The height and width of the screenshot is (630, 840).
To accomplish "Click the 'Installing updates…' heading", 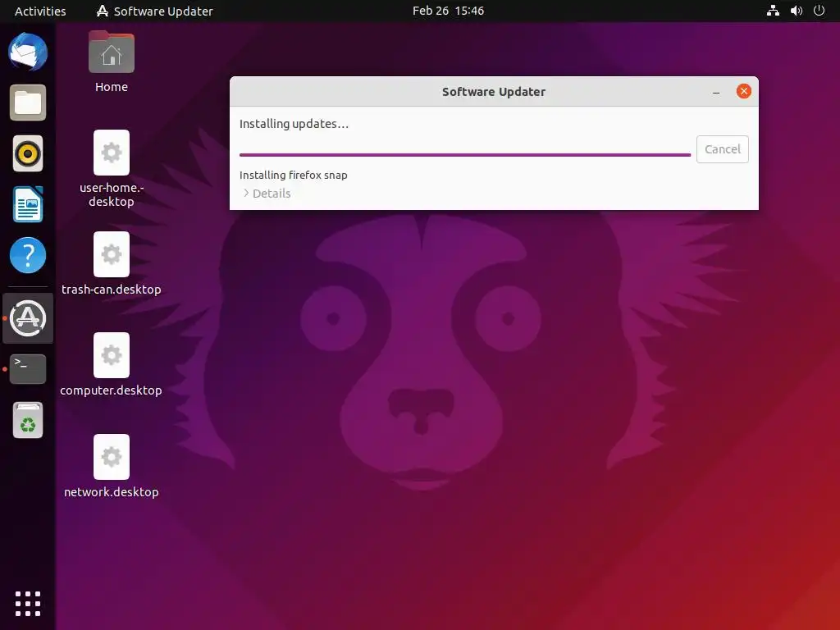I will click(x=294, y=124).
